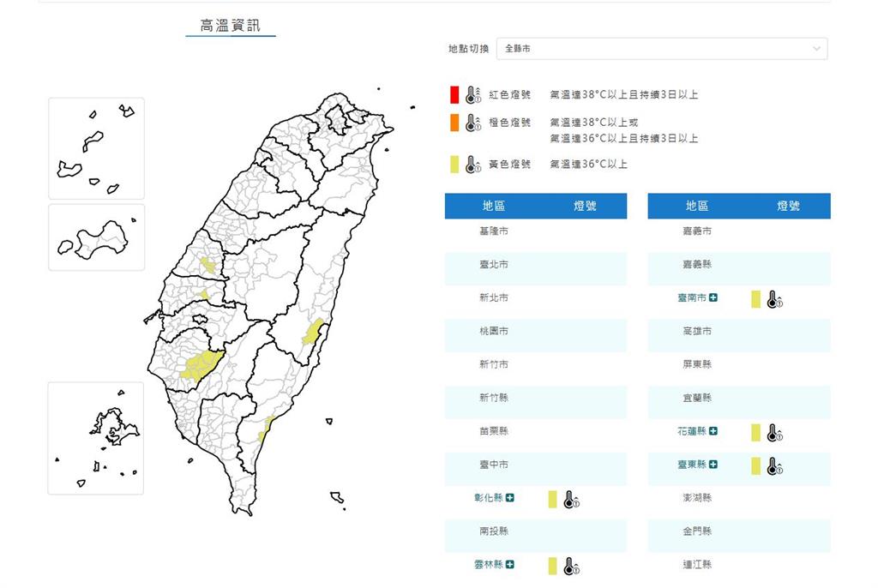Click yellow signal swatch in 花蓮縣 row
This screenshot has width=878, height=588.
click(756, 432)
